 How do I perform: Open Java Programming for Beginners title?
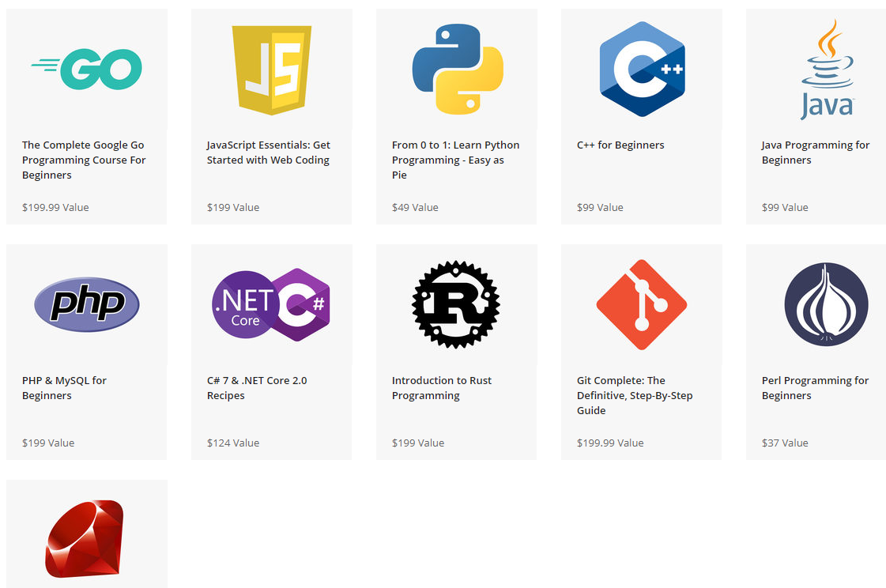pyautogui.click(x=816, y=153)
